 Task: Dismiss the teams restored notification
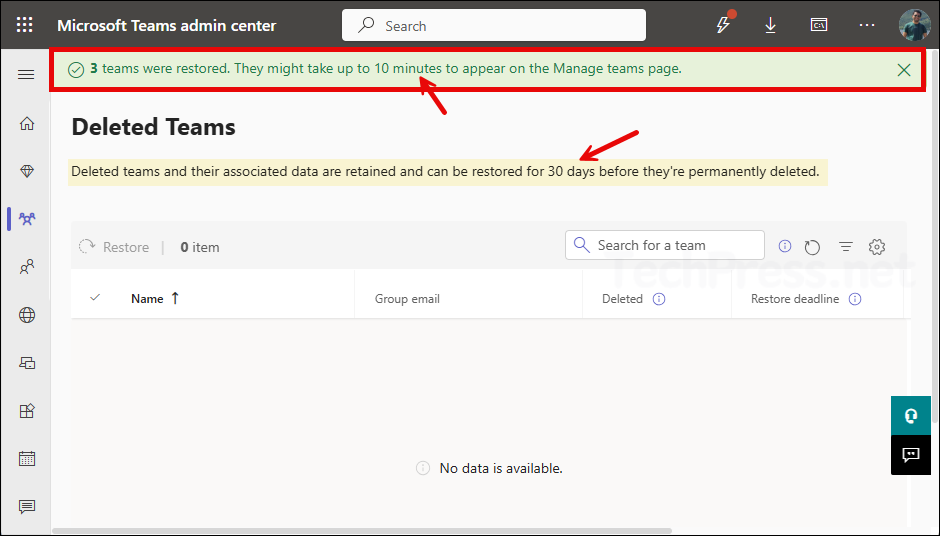coord(904,70)
